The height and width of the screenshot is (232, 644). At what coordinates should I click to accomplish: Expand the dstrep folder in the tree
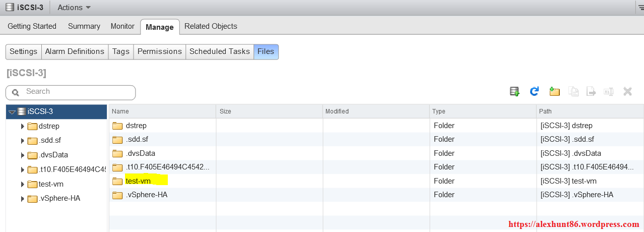22,126
